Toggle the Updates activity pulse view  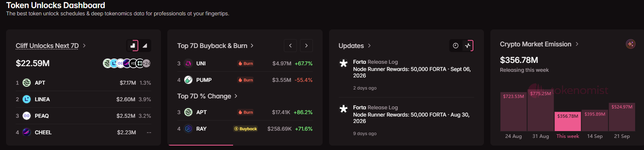coord(468,46)
